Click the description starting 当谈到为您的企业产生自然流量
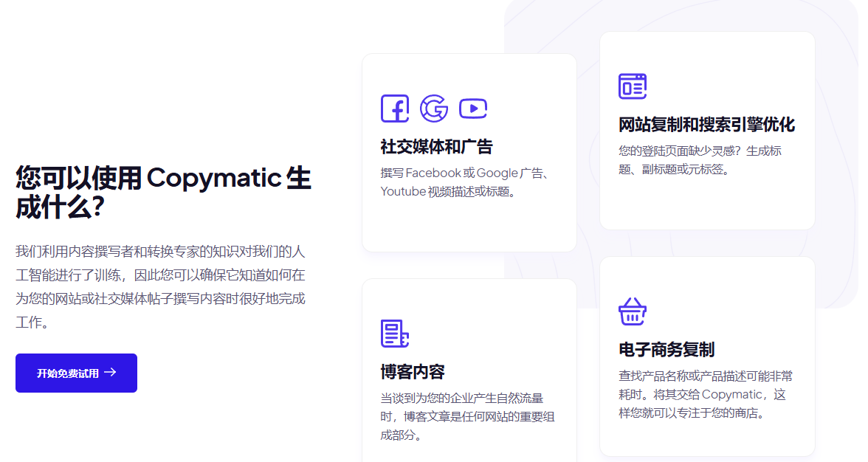This screenshot has height=462, width=868. 467,417
